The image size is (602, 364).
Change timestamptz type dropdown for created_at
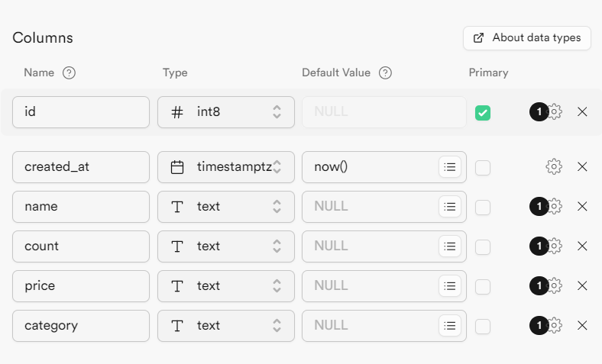point(226,166)
